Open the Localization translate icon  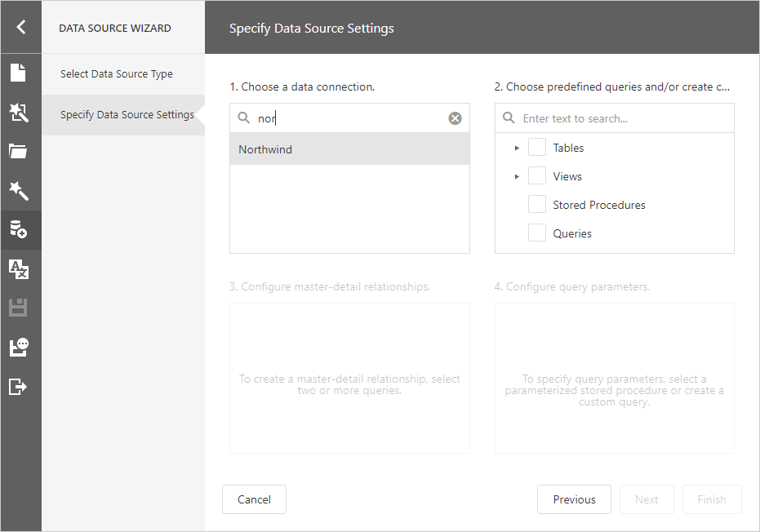18,268
